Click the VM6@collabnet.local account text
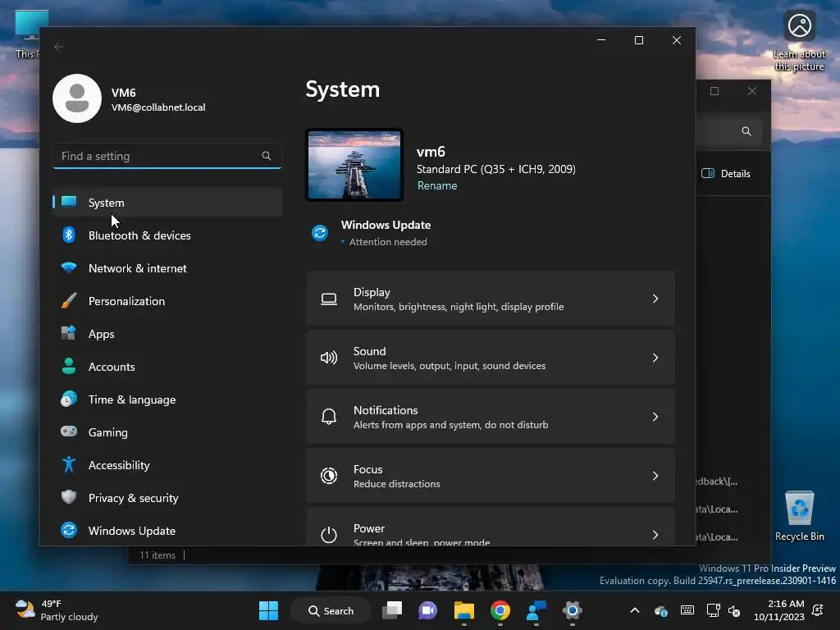This screenshot has width=840, height=630. (x=158, y=107)
